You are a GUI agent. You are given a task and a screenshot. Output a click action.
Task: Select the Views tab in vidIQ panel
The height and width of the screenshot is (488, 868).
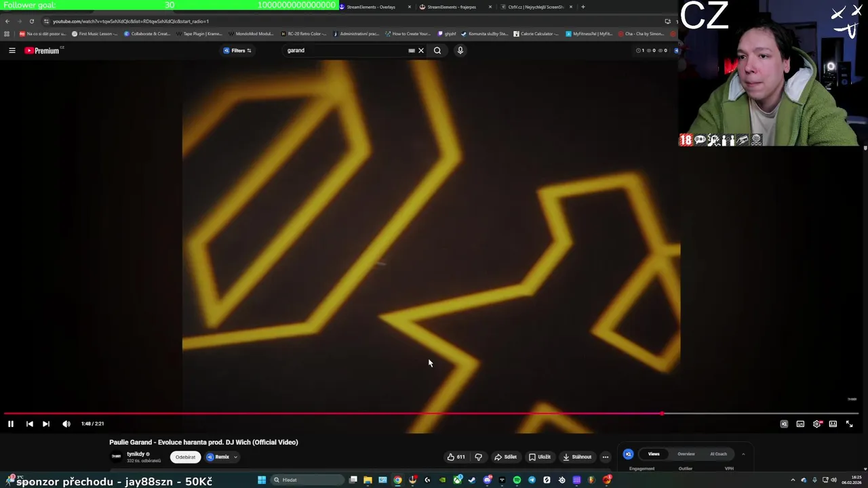tap(654, 454)
